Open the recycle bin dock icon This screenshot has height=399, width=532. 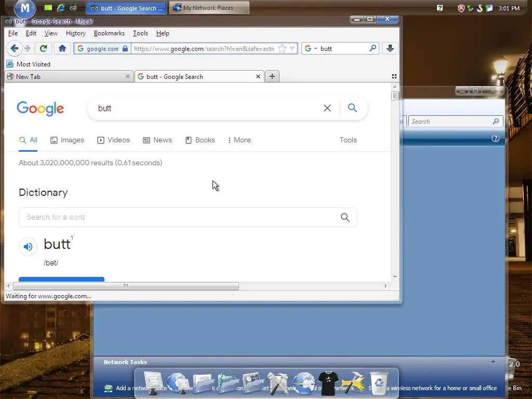(x=378, y=383)
